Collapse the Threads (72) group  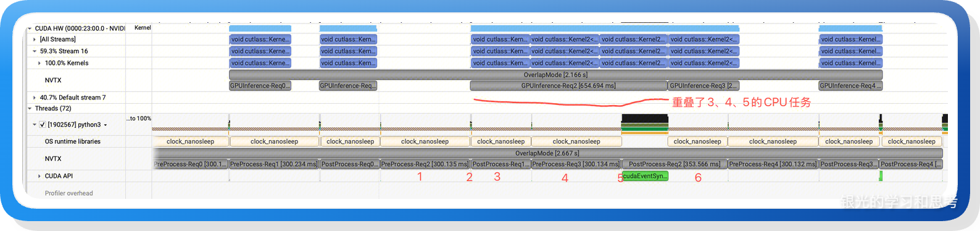point(30,109)
